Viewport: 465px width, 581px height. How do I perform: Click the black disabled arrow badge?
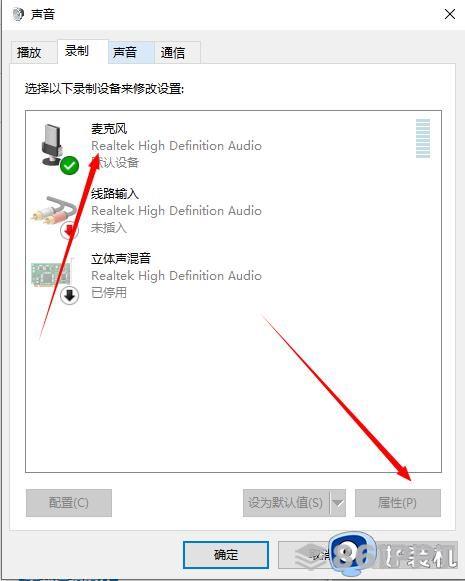(70, 296)
